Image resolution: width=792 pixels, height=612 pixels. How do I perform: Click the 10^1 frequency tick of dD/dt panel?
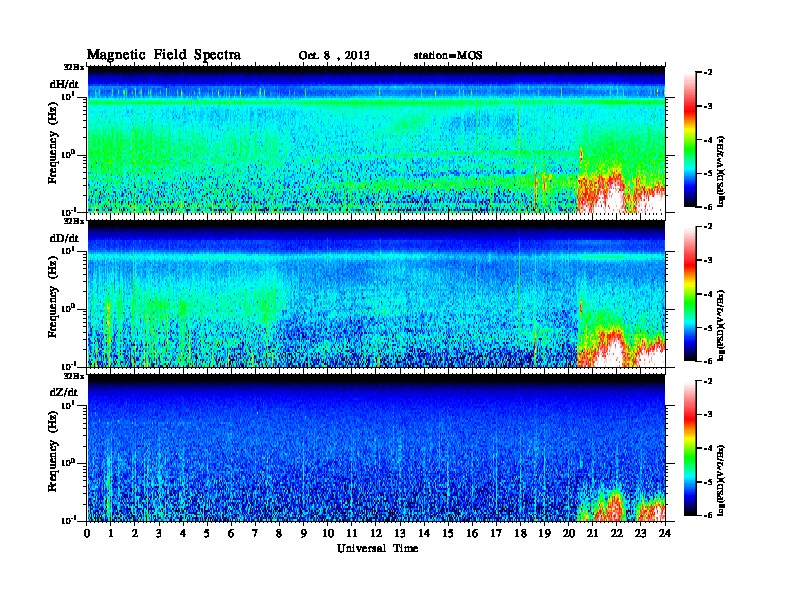[x=68, y=251]
